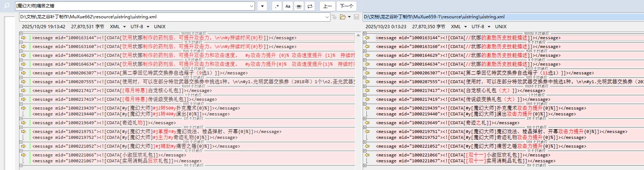
Task: Click left pane timestamp 2025/10/29 19:13:42
Action: (44, 27)
